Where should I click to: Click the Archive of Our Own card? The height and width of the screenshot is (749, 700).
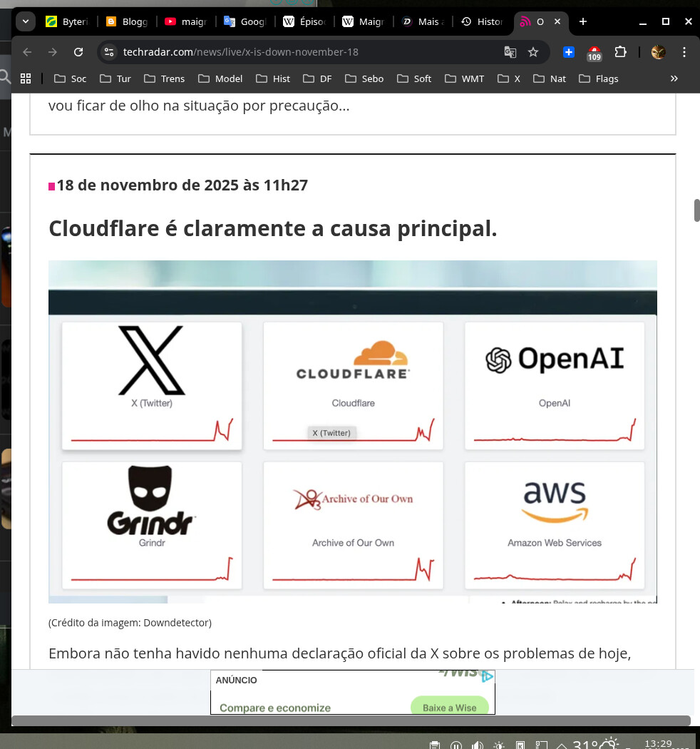tap(354, 525)
